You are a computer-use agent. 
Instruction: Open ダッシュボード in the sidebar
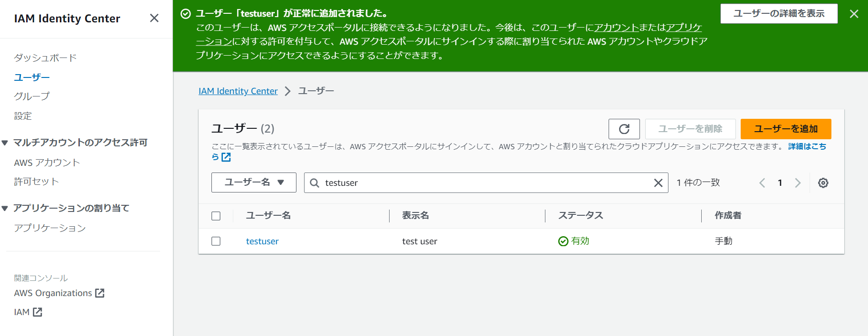coord(45,58)
